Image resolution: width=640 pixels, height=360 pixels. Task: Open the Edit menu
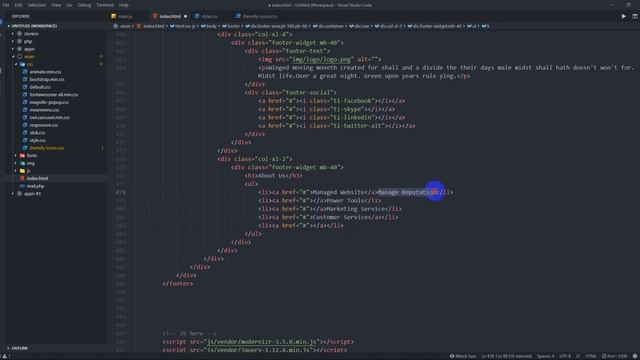[18, 5]
